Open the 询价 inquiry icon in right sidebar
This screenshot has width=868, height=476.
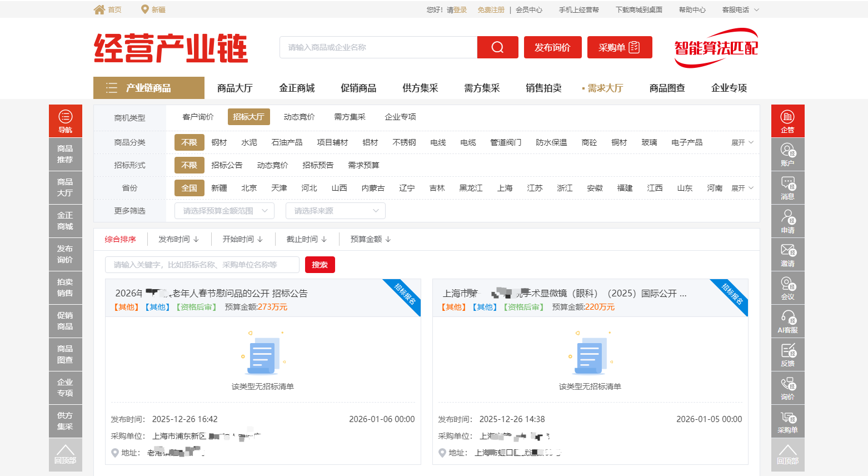[x=788, y=388]
